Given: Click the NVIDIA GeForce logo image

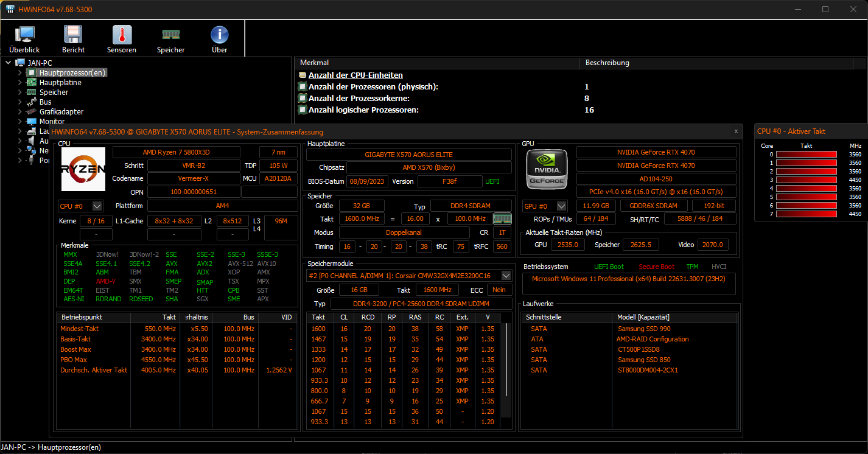Looking at the screenshot, I should [547, 169].
